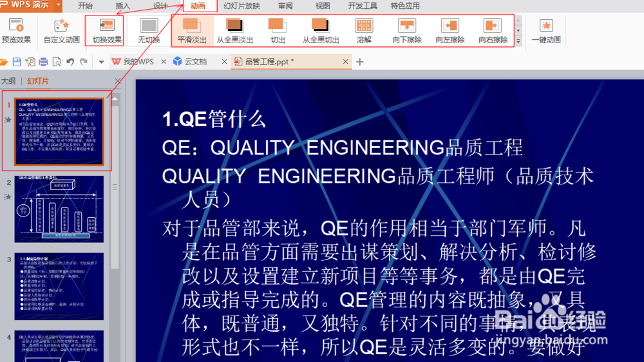This screenshot has width=644, height=362.
Task: Open the 特色应用 (Featured Apps) tab
Action: click(405, 6)
